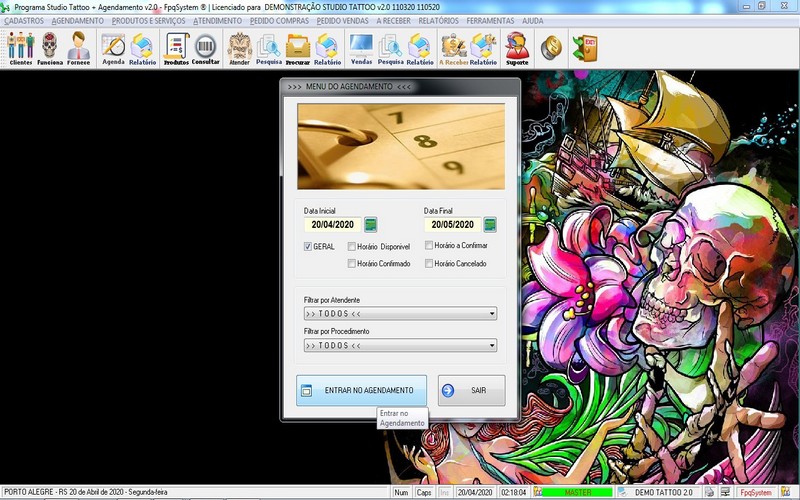Click the green exit door icon
The image size is (800, 500).
coord(585,48)
